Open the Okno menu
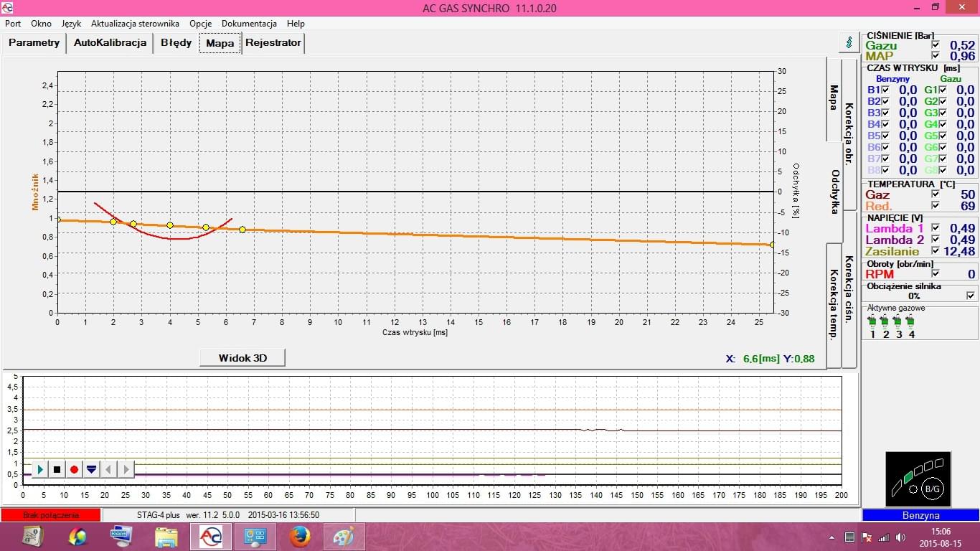Screen dimensions: 980x551 pyautogui.click(x=41, y=24)
